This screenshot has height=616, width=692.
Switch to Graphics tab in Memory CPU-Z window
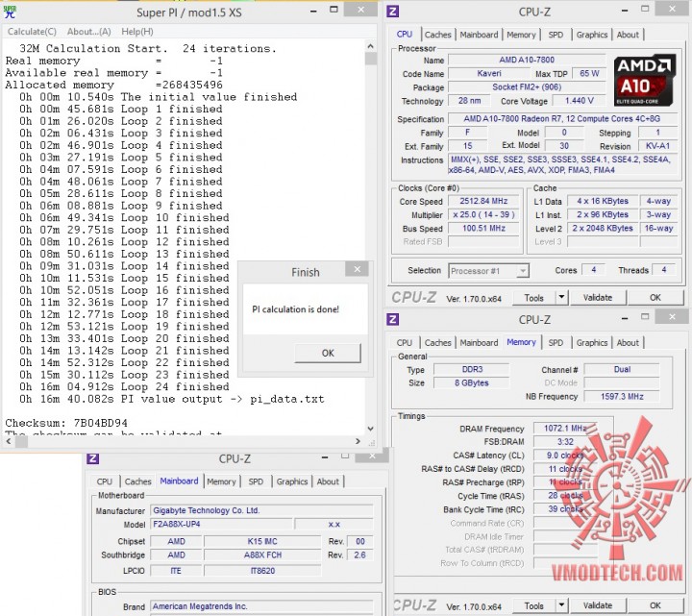(x=592, y=342)
